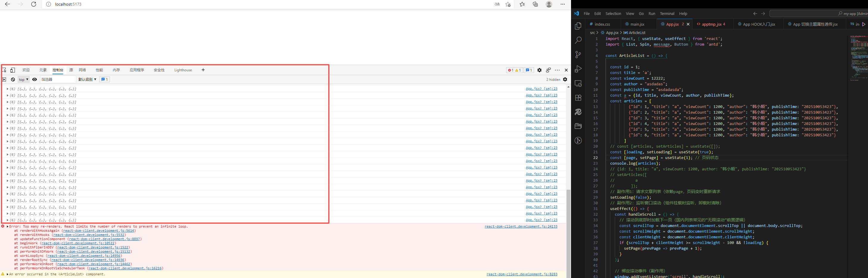The image size is (868, 278).
Task: Open DevTools customize and control menu
Action: pyautogui.click(x=557, y=70)
